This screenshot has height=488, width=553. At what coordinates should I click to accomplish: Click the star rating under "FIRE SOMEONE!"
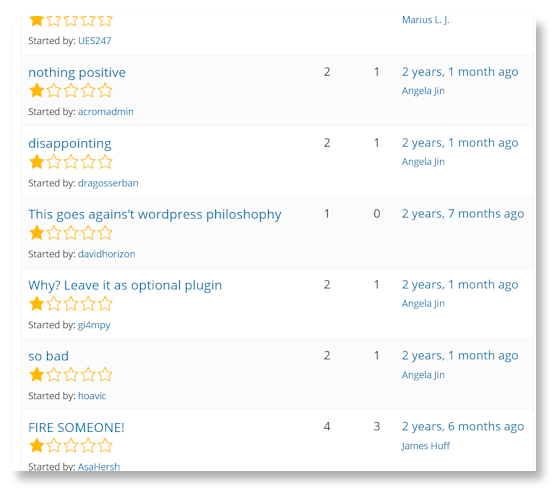[71, 445]
